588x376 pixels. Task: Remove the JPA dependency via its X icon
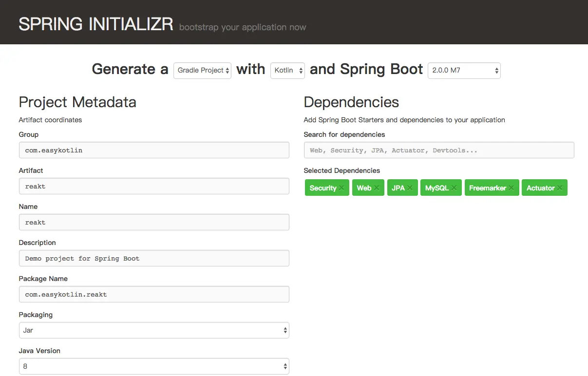tap(410, 188)
